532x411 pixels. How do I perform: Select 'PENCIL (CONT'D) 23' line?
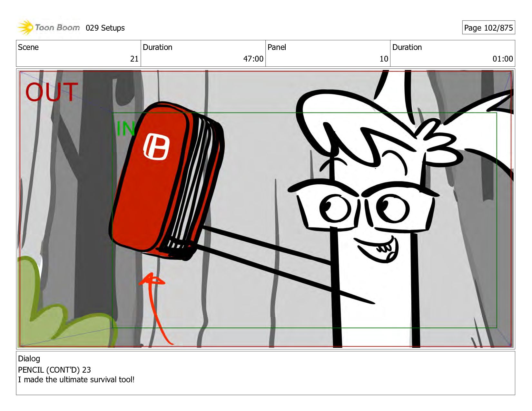click(54, 370)
